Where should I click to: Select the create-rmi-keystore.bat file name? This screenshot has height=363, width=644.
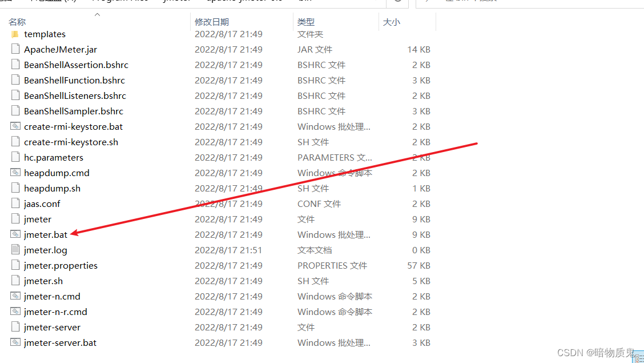[73, 126]
